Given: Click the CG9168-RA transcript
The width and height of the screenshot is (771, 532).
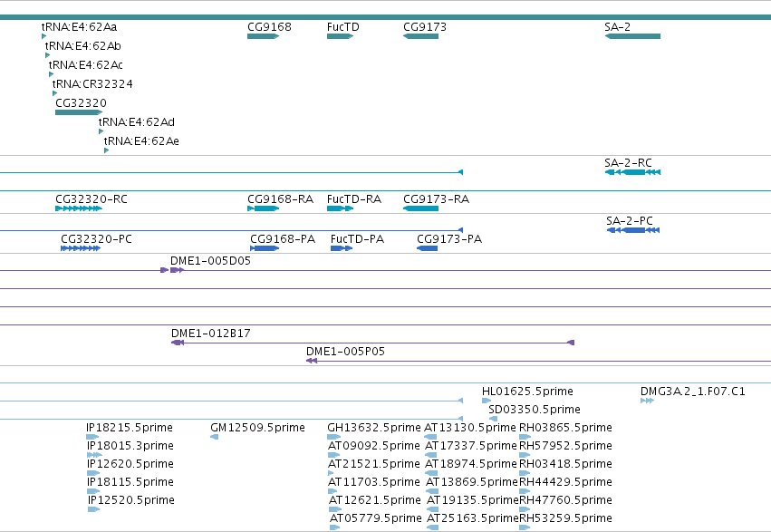Looking at the screenshot, I should 263,208.
